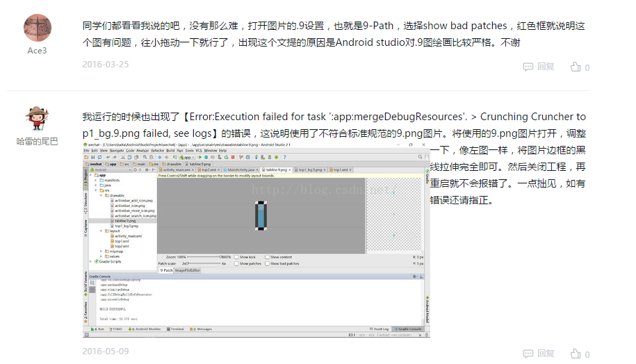
Task: Switch to the activity_main.xml editor tab
Action: (x=177, y=169)
